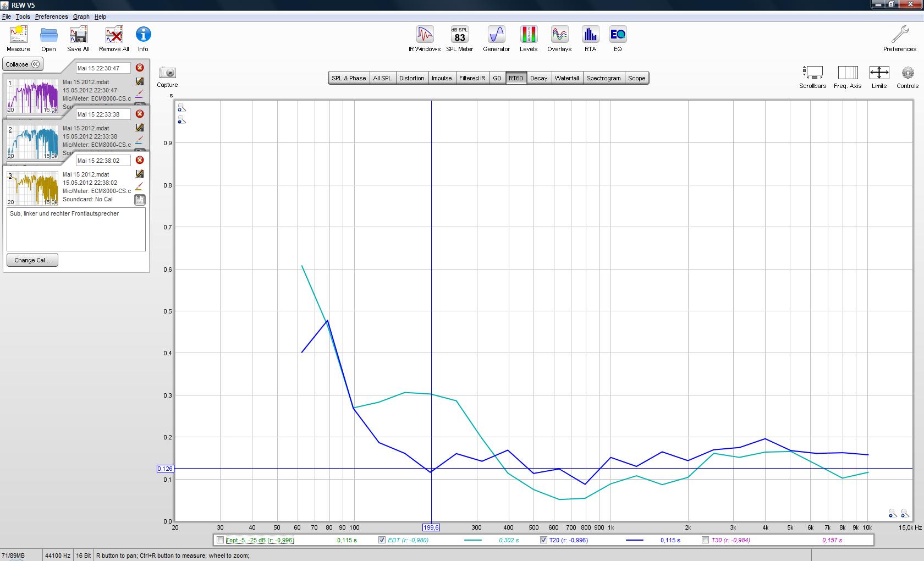Zoom out horizontal axis at bottom-right

[x=893, y=514]
